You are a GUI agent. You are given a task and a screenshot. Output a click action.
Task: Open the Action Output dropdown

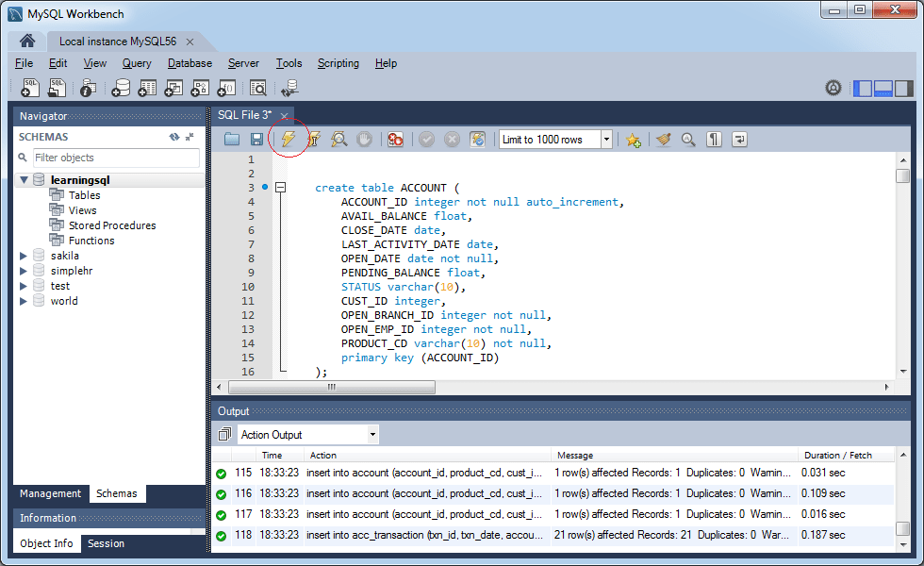tap(372, 435)
